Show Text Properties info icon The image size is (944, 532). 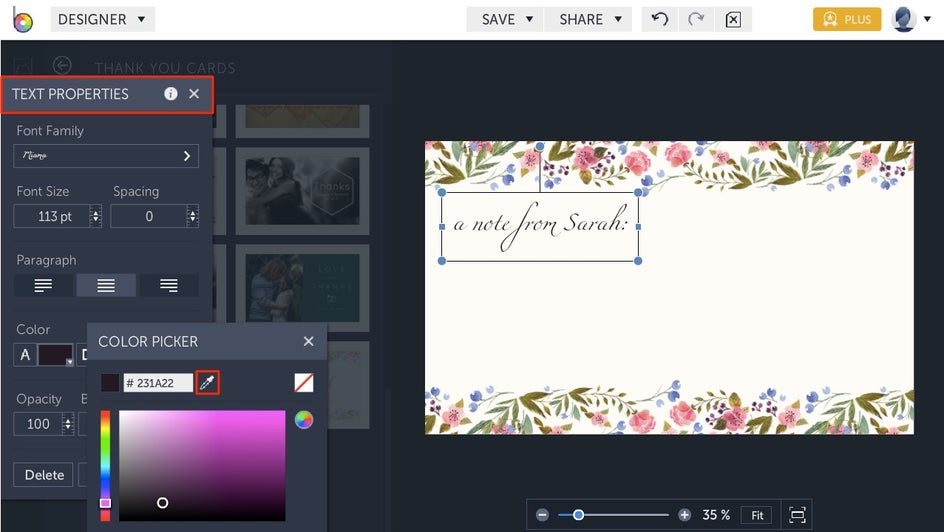click(x=171, y=93)
